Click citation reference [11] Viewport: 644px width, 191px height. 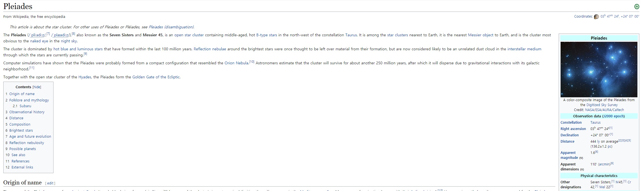32,68
